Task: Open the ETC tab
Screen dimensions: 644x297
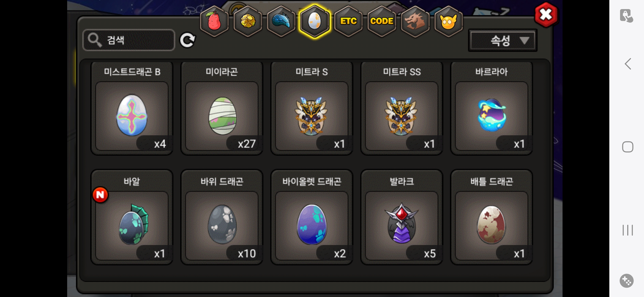Action: click(x=348, y=21)
